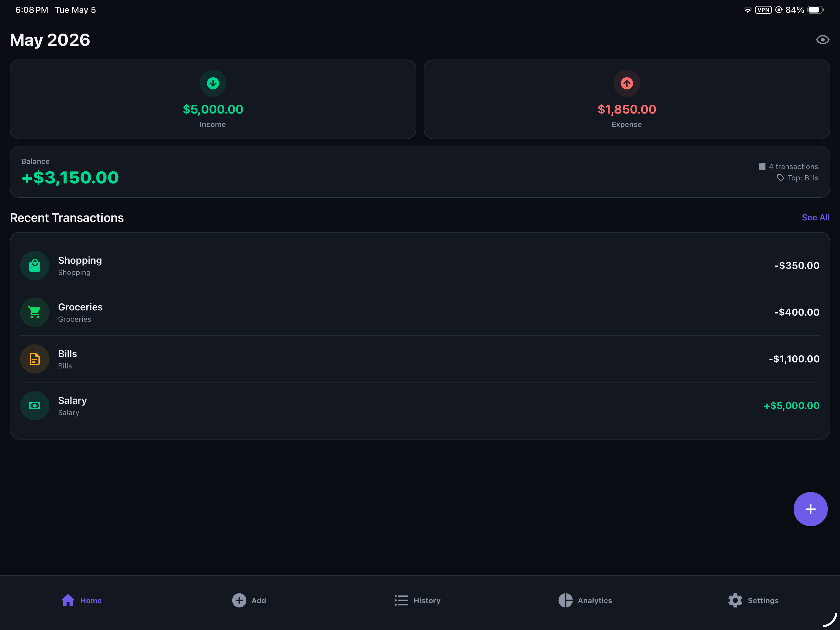The height and width of the screenshot is (630, 840).
Task: Open the Analytics tab
Action: pyautogui.click(x=585, y=600)
